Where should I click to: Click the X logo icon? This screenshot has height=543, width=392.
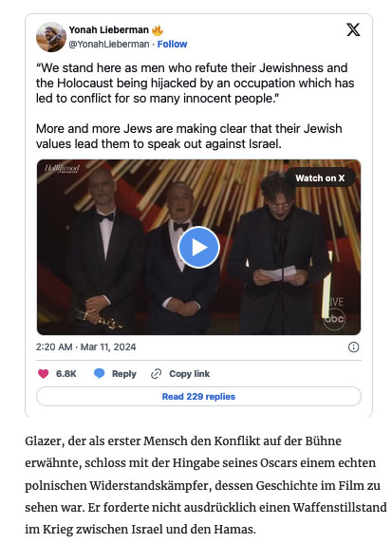353,29
